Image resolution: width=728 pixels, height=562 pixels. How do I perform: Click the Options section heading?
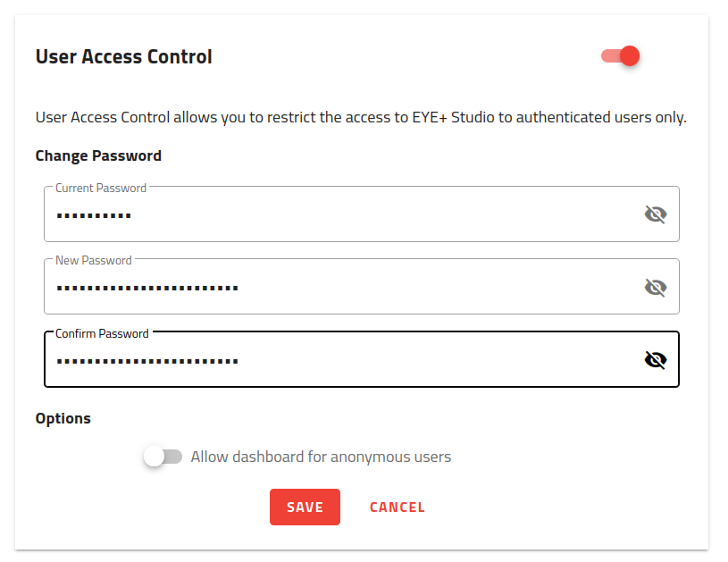coord(63,418)
